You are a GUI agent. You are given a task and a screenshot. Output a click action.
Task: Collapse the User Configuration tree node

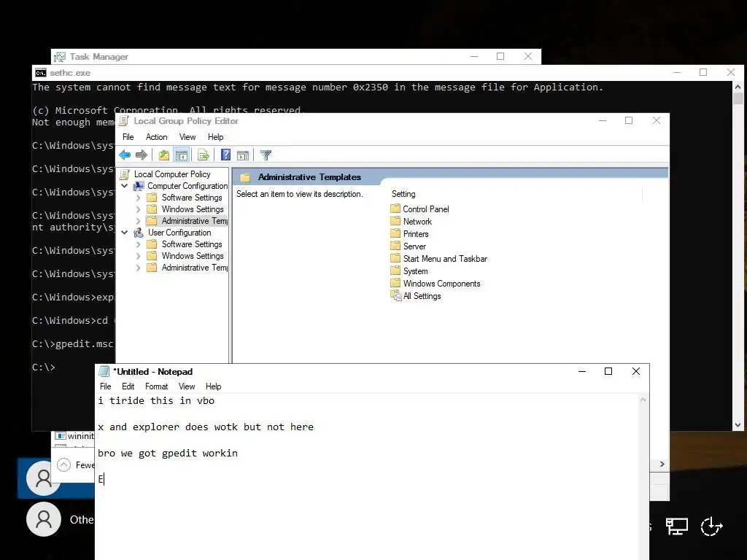(124, 233)
